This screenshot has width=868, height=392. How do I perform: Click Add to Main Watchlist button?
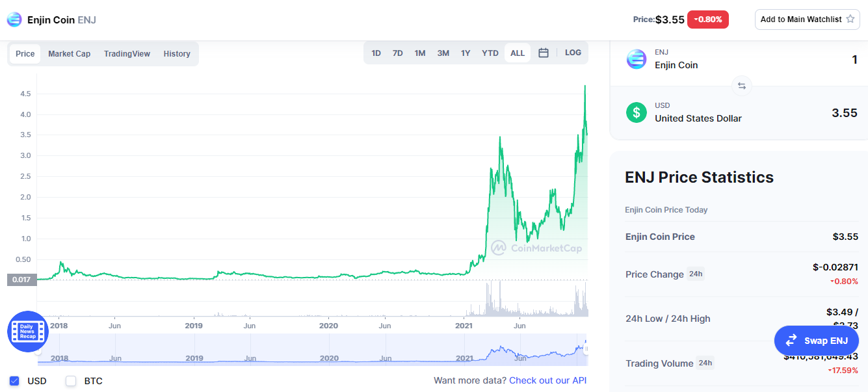click(808, 20)
